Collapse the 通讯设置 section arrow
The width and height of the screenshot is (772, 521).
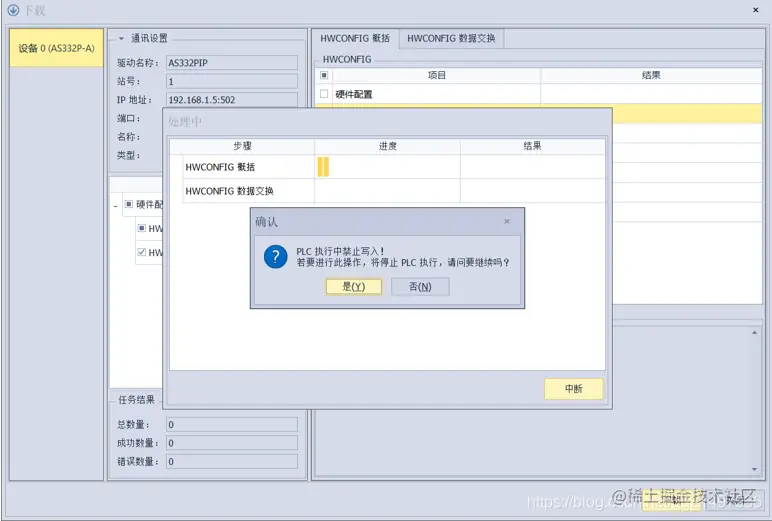[121, 38]
